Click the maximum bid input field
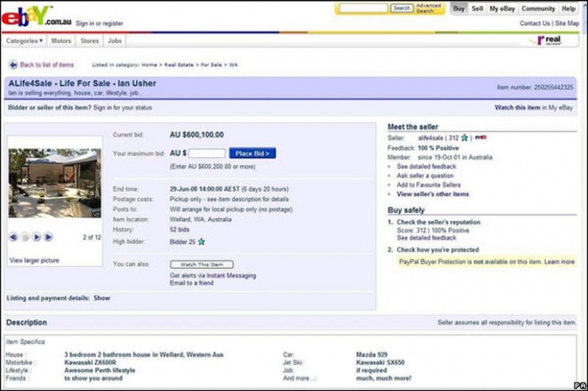 coord(207,153)
